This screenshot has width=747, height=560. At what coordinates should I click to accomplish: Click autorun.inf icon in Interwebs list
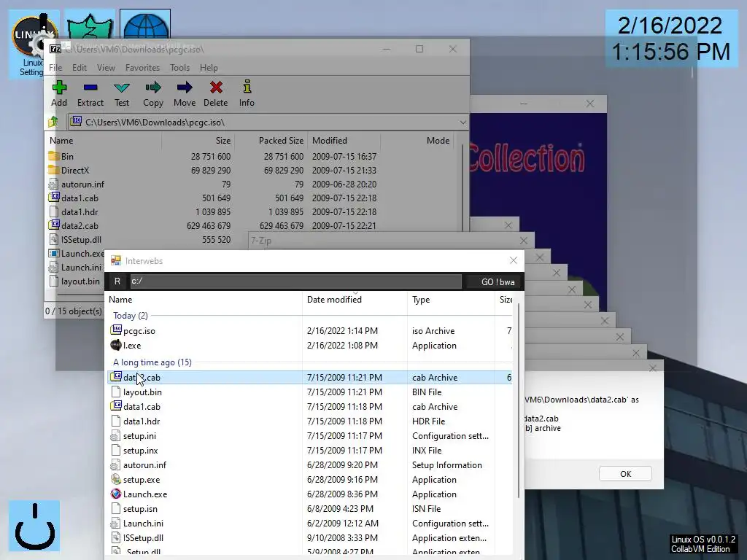point(115,464)
